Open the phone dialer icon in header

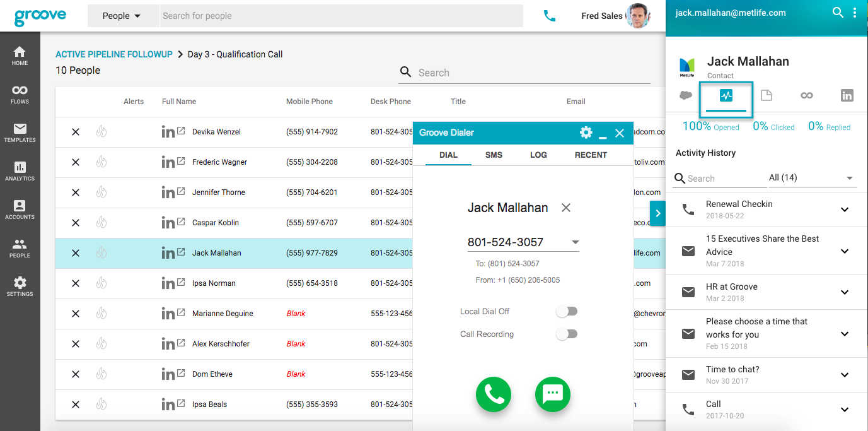pos(550,16)
